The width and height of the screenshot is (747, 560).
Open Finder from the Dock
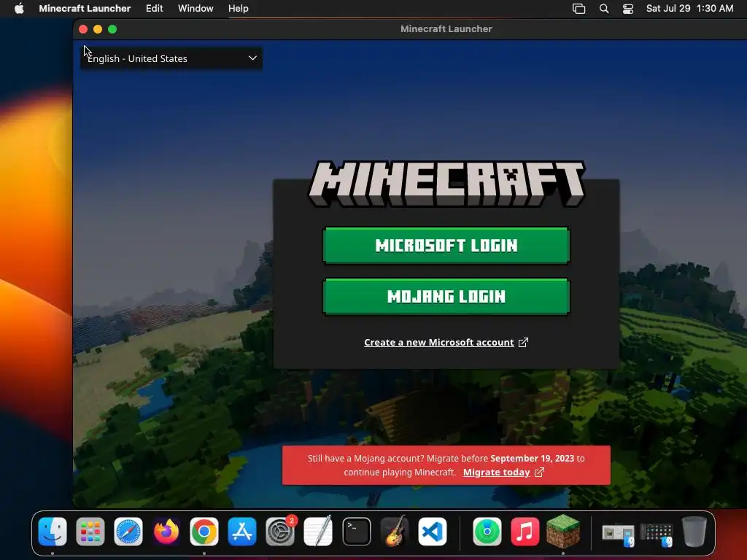(x=53, y=532)
